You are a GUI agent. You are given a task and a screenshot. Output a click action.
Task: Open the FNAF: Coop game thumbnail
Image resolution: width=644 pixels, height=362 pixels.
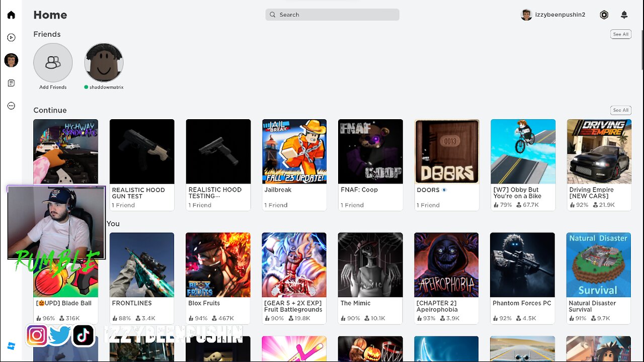(370, 151)
